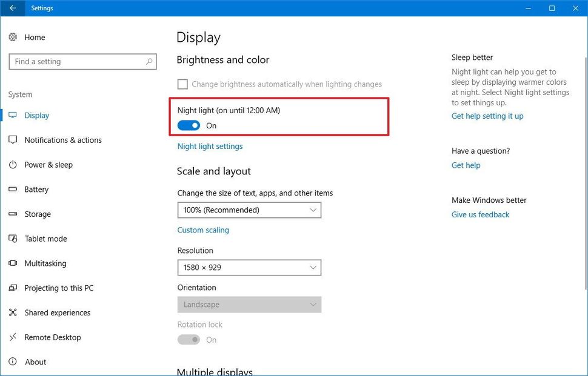
Task: Open Night light settings
Action: [x=210, y=146]
